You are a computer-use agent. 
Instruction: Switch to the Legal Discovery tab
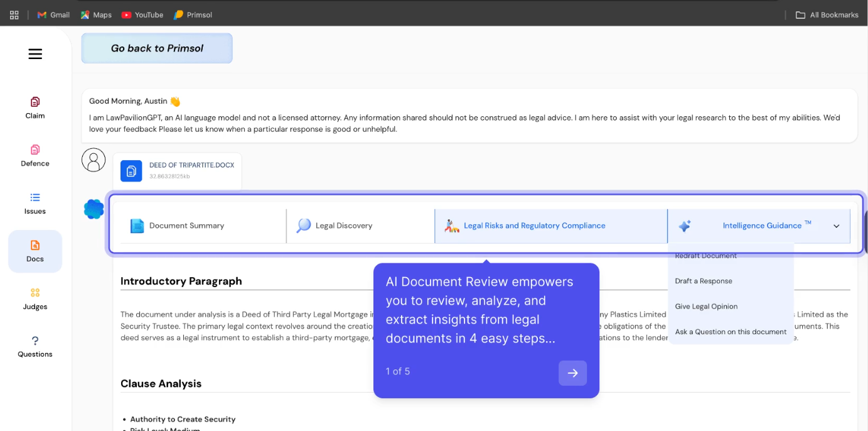pos(360,226)
